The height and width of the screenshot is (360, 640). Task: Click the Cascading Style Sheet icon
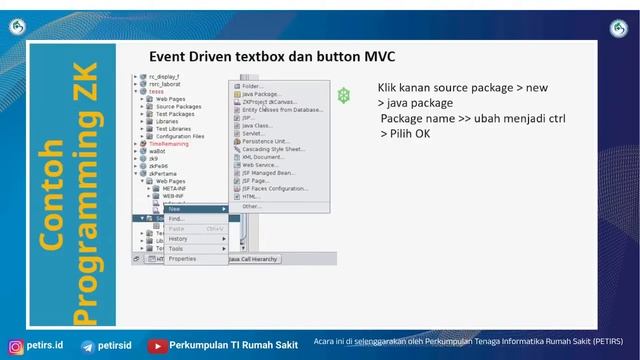coord(237,149)
